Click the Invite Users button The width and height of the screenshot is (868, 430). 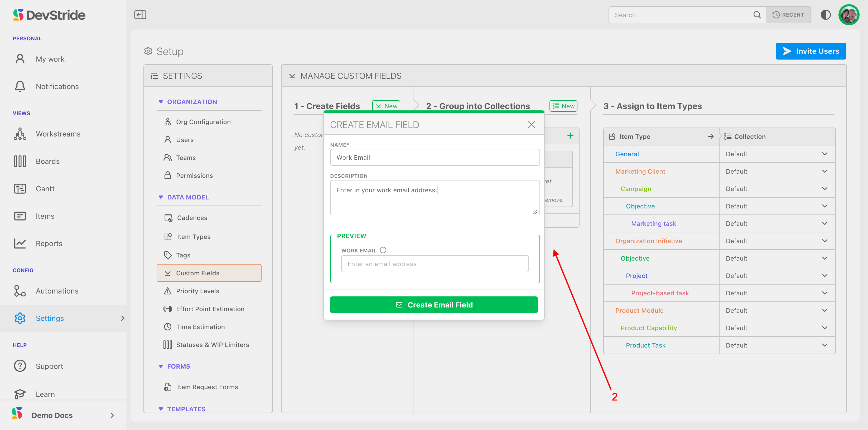(x=810, y=51)
